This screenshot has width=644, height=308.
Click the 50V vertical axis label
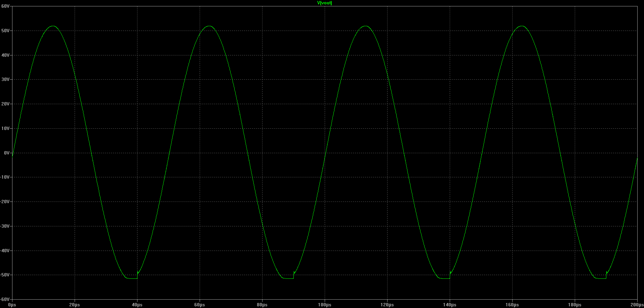5,31
